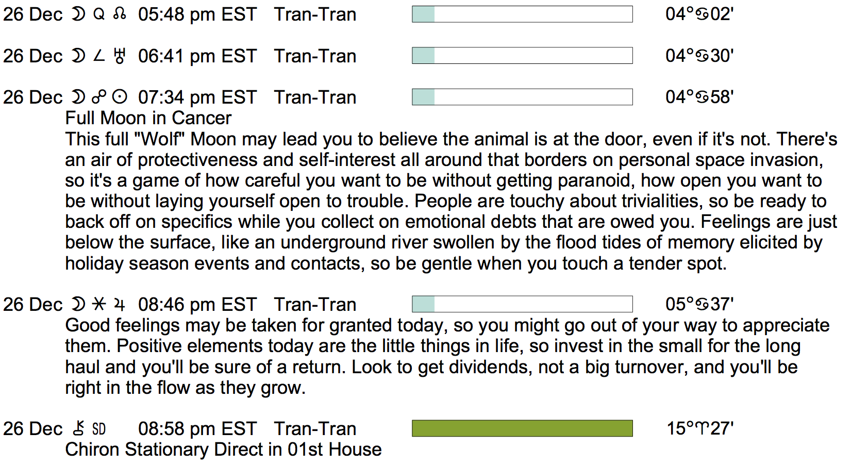Click the 07:34 pm EST time entry

[197, 97]
